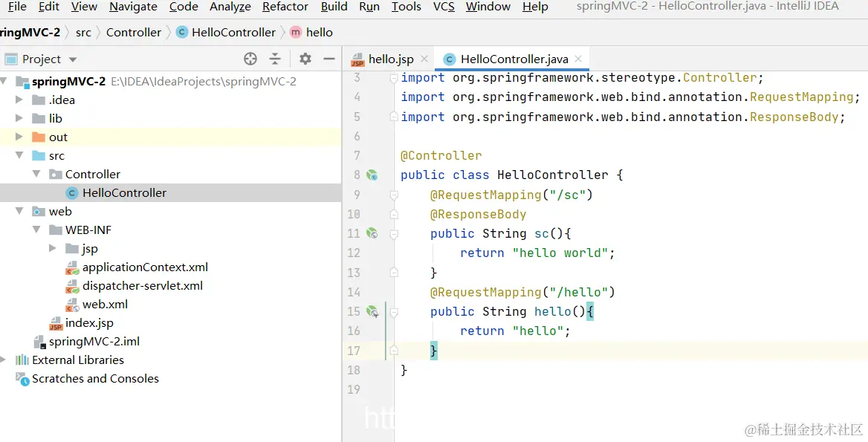Select HelloController in the project tree
Viewport: 868px width, 442px height.
point(124,192)
